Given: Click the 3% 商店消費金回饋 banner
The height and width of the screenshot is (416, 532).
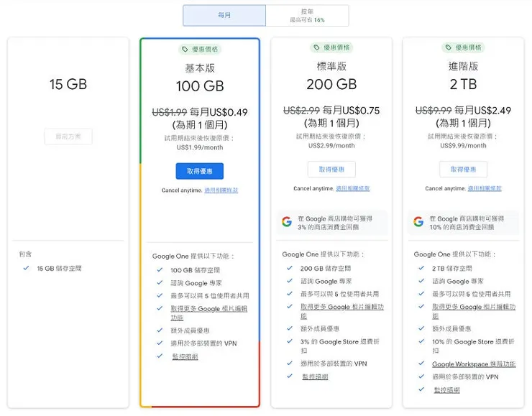Looking at the screenshot, I should 331,223.
